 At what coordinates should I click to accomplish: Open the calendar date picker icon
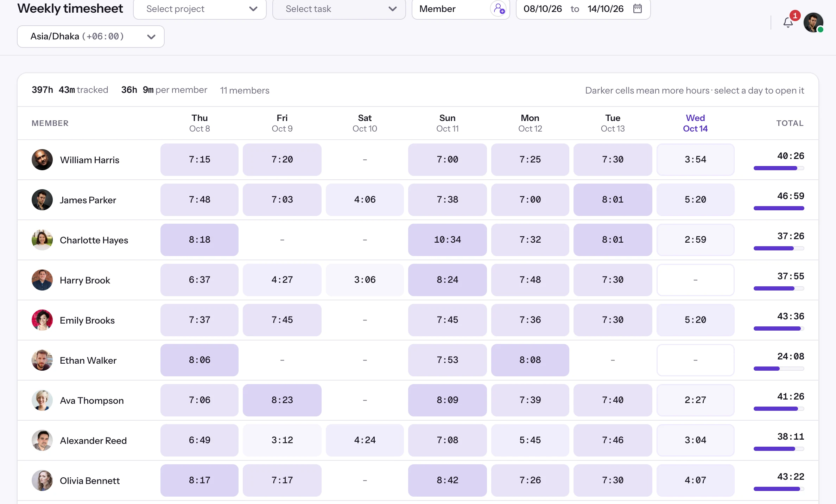(x=638, y=8)
